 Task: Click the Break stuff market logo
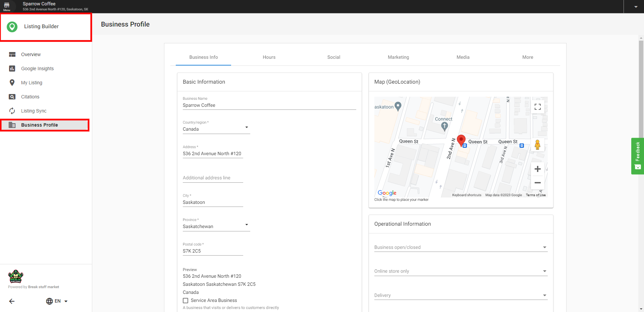[x=16, y=276]
